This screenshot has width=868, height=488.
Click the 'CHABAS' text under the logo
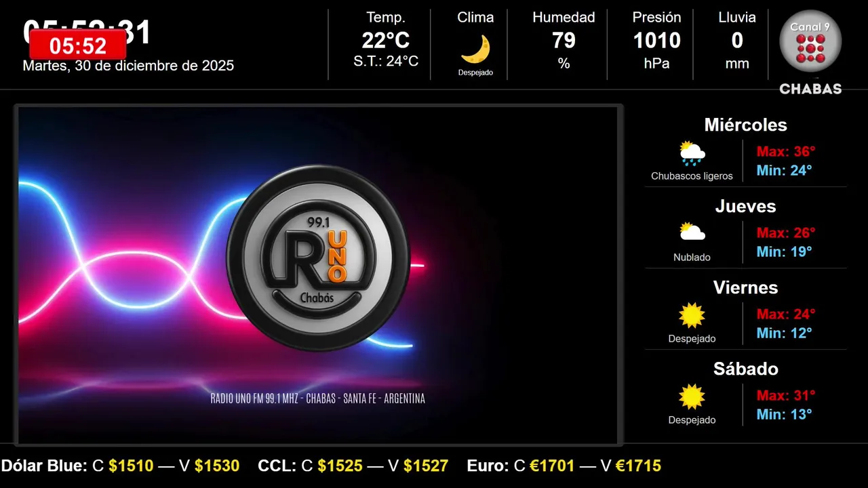[x=810, y=89]
